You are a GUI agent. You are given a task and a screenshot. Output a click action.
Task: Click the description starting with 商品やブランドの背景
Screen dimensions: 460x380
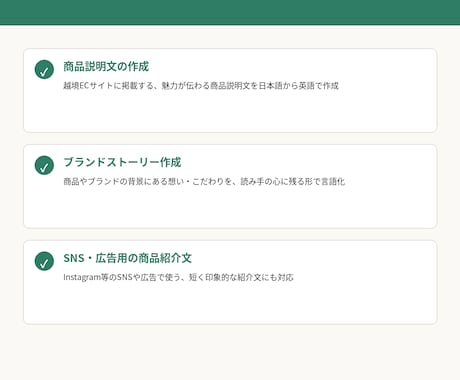tap(204, 182)
